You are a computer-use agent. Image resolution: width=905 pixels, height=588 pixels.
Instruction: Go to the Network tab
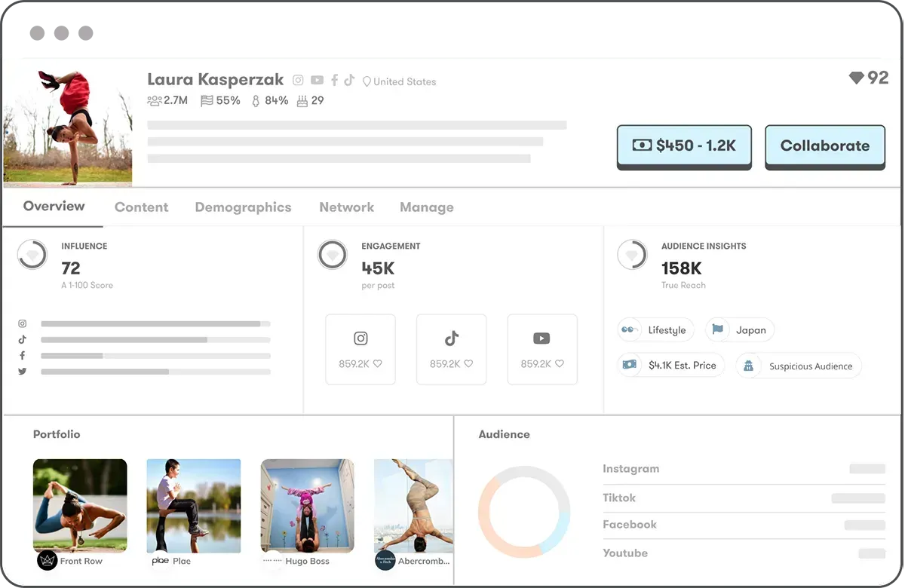point(346,207)
